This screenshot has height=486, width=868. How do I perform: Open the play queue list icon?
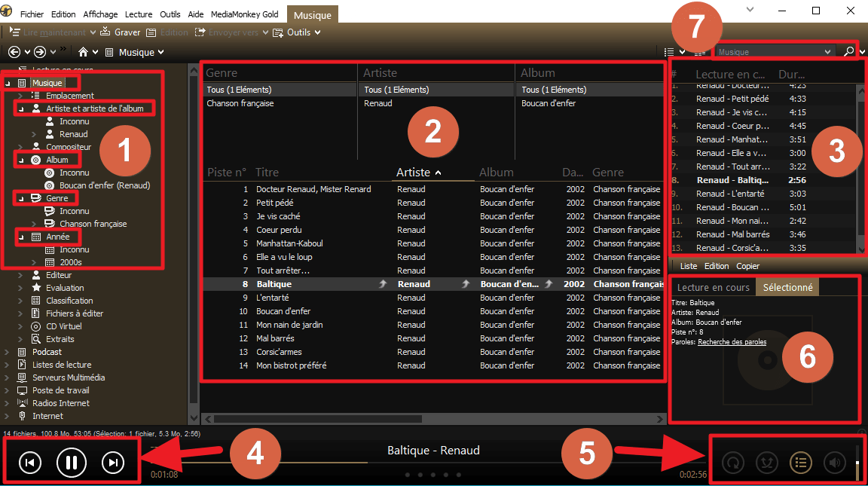coord(800,463)
